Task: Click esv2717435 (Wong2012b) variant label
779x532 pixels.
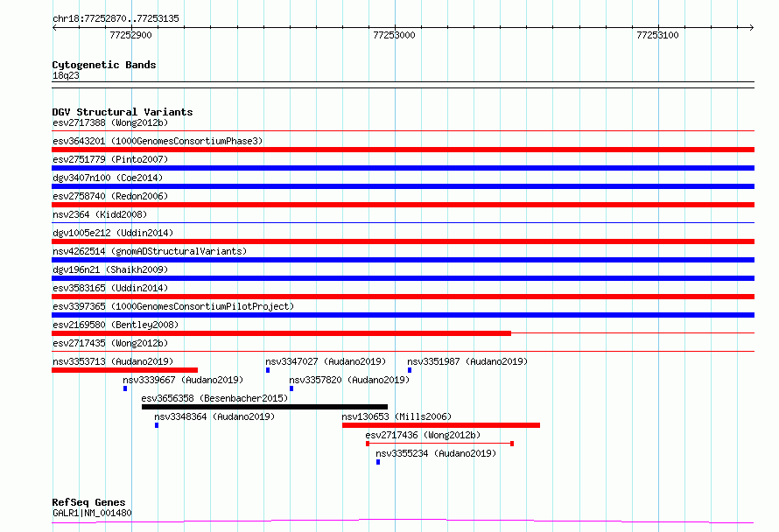Action: [x=110, y=343]
